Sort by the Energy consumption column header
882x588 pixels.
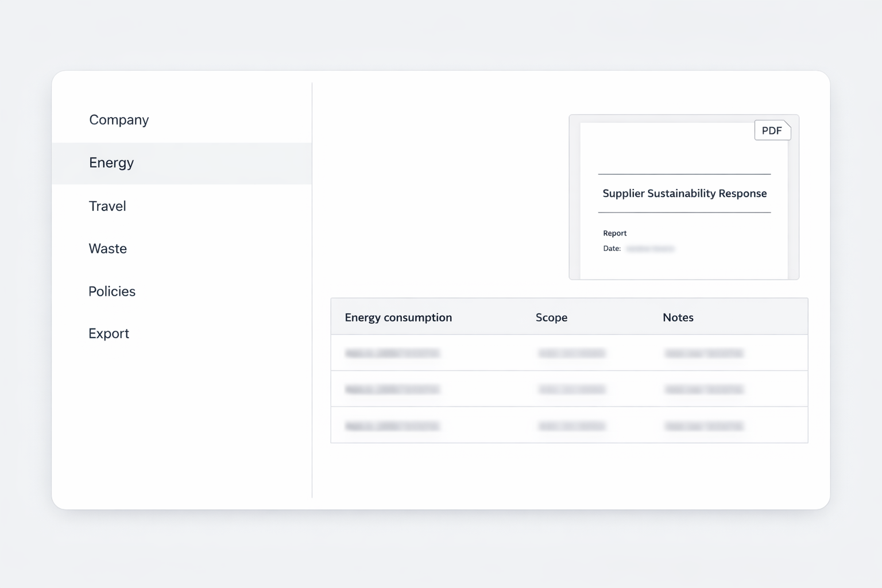[x=398, y=317]
